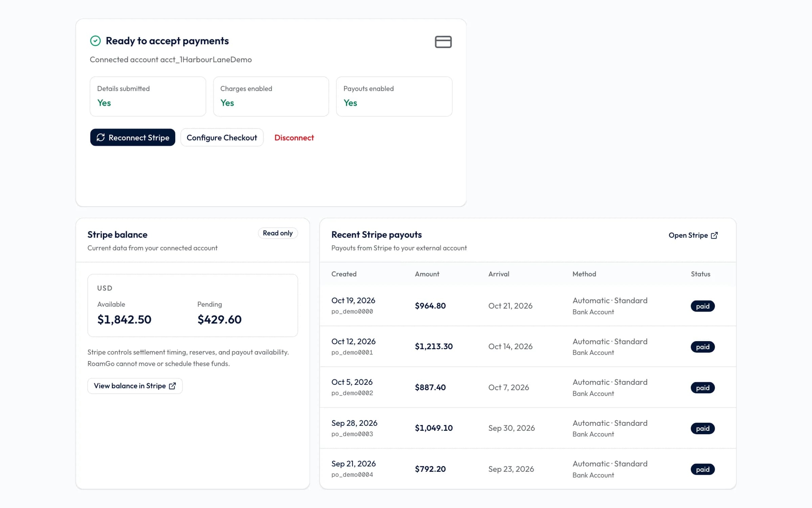
Task: Click the Created column header
Action: click(x=344, y=274)
